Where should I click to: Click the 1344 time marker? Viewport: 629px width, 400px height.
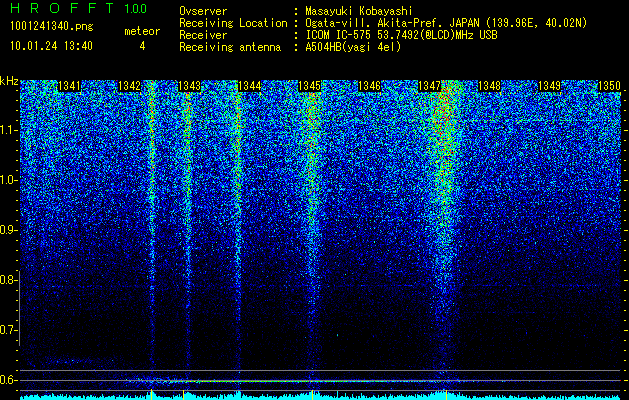[250, 86]
